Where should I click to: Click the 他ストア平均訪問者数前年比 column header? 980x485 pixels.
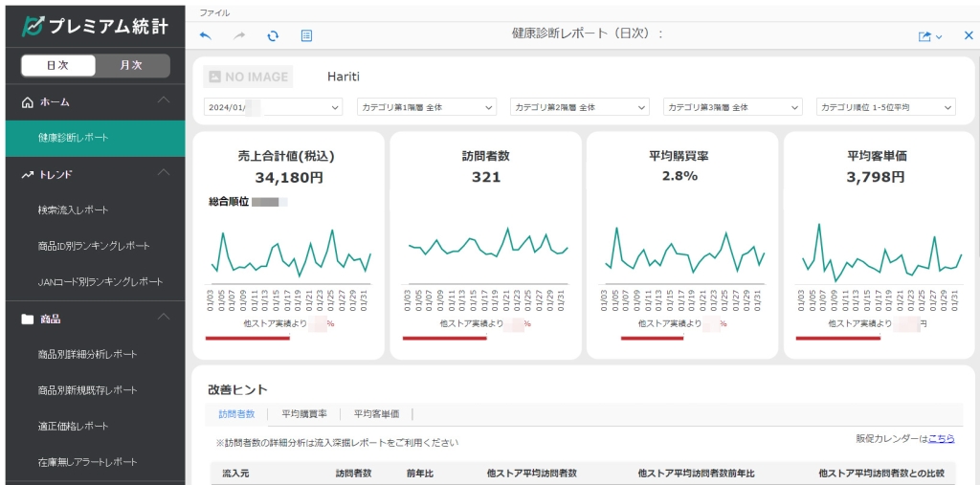[x=697, y=474]
